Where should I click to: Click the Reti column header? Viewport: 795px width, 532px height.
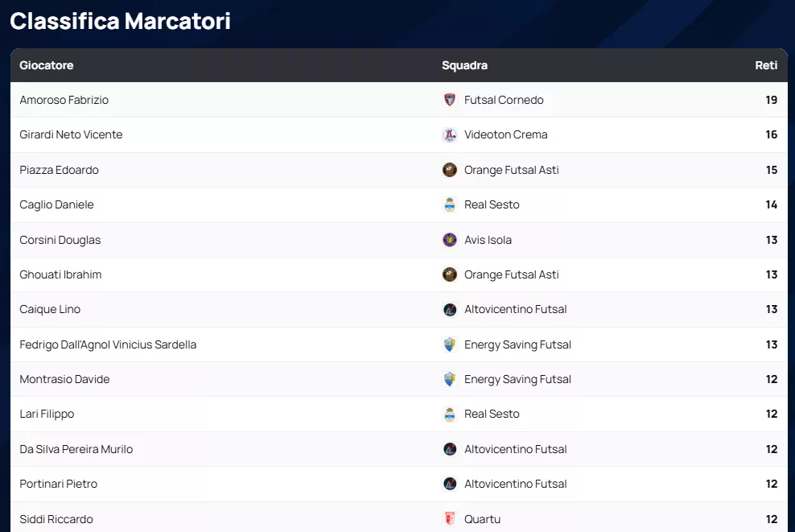click(x=766, y=65)
